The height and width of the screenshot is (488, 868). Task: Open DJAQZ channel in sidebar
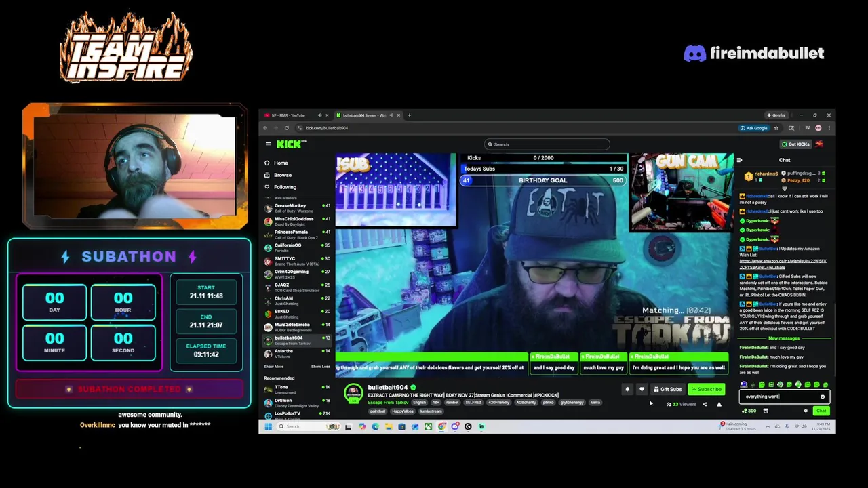[x=297, y=287]
